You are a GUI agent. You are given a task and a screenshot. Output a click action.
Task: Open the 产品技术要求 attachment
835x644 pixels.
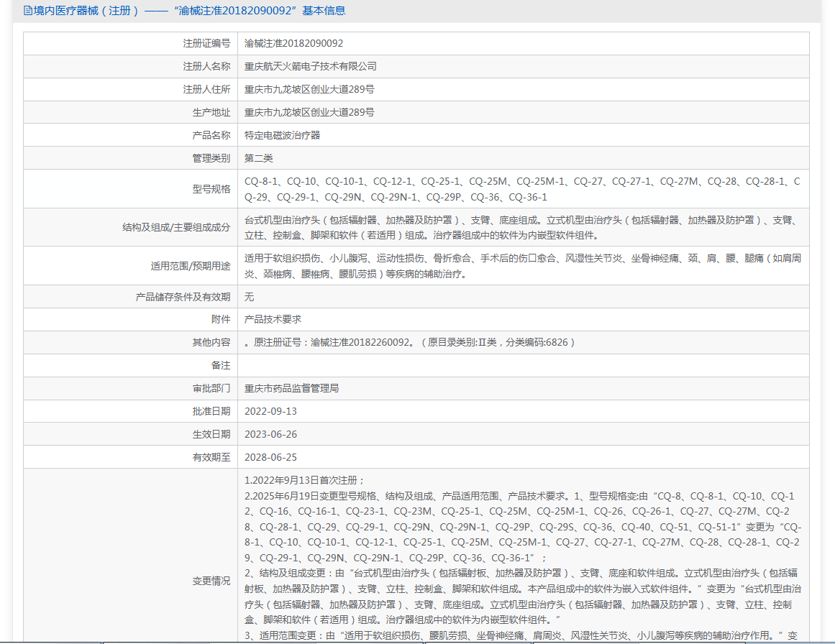pyautogui.click(x=273, y=319)
